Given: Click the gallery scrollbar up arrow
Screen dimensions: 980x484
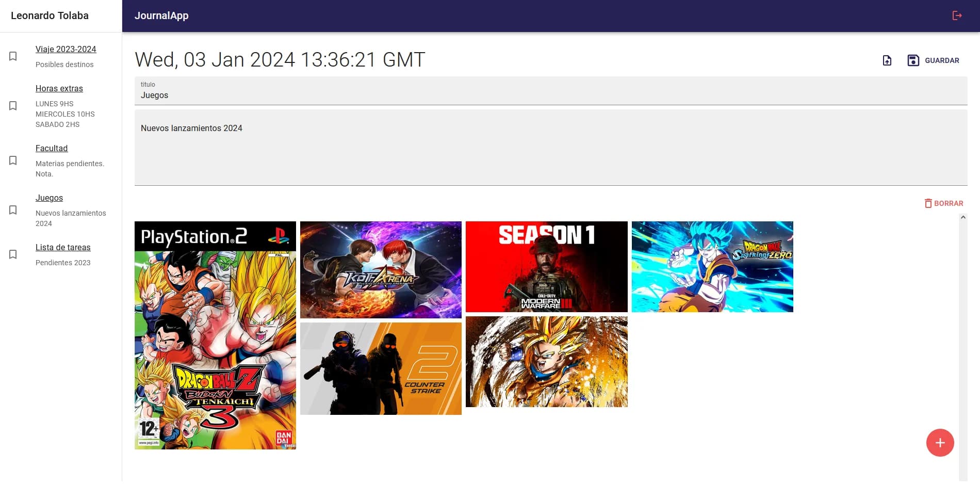Looking at the screenshot, I should click(x=963, y=218).
